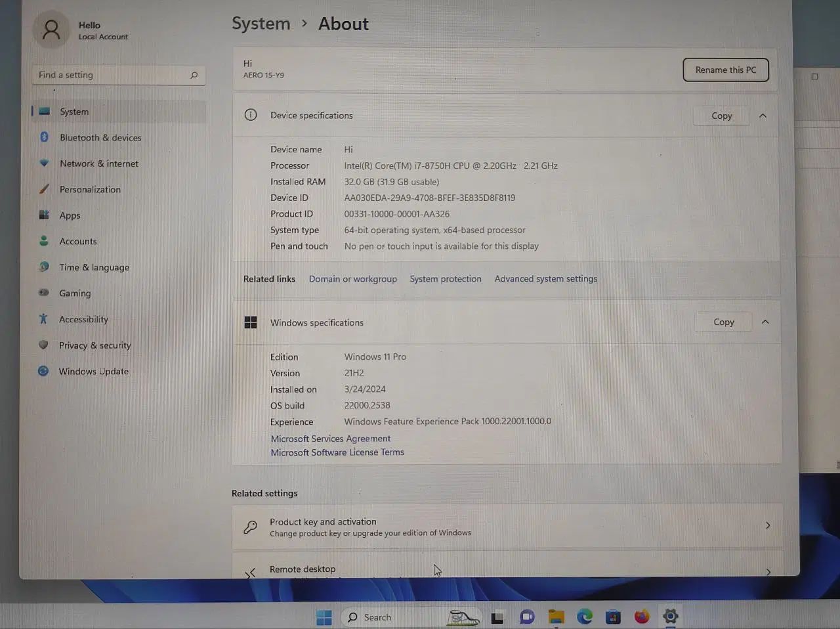Click the Installed on 3/24/2024 date

click(365, 389)
